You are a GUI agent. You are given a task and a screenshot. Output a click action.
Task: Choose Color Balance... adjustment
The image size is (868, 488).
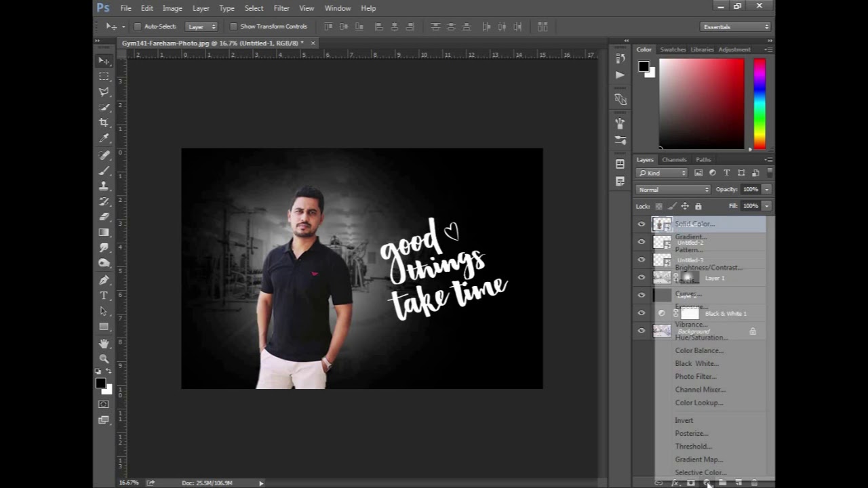[699, 350]
